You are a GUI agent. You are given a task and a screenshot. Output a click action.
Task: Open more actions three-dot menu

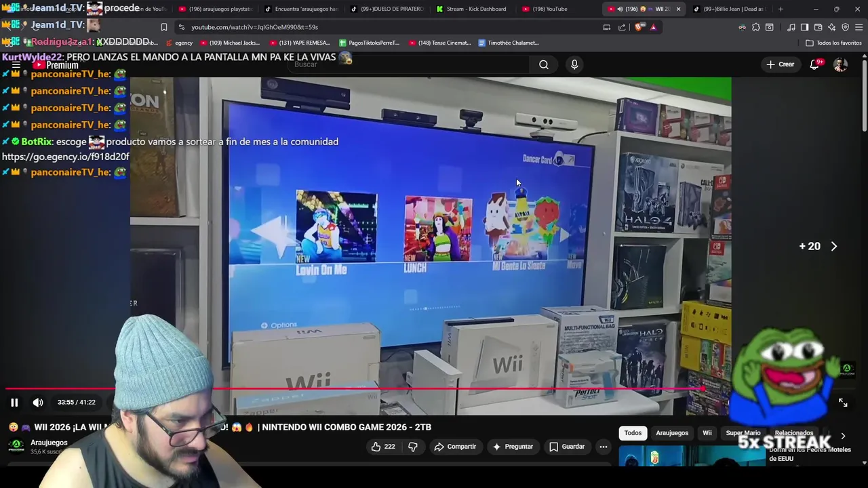[603, 447]
